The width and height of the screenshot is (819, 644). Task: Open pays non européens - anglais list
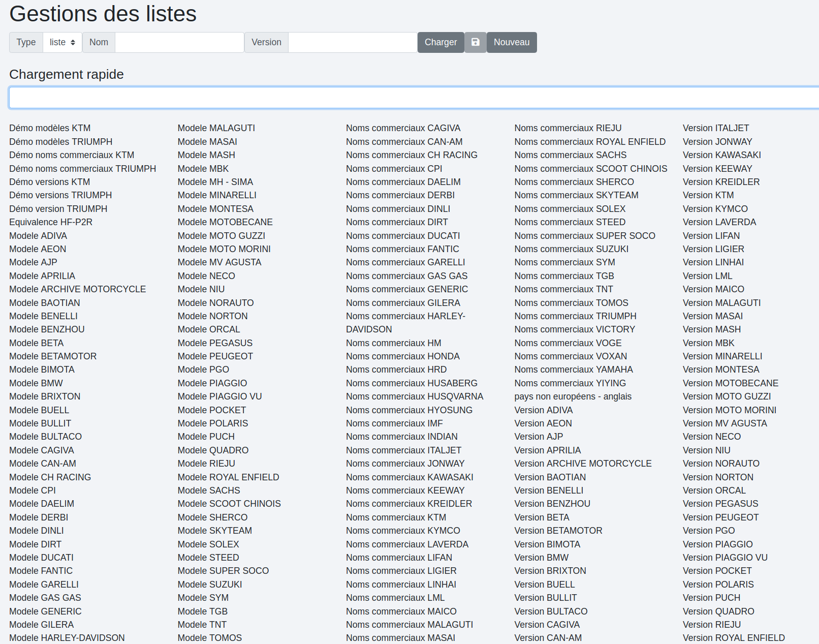point(573,396)
